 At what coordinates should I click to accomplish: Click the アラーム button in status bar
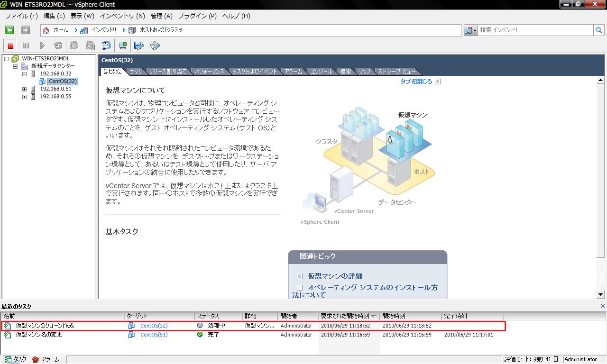pyautogui.click(x=46, y=359)
